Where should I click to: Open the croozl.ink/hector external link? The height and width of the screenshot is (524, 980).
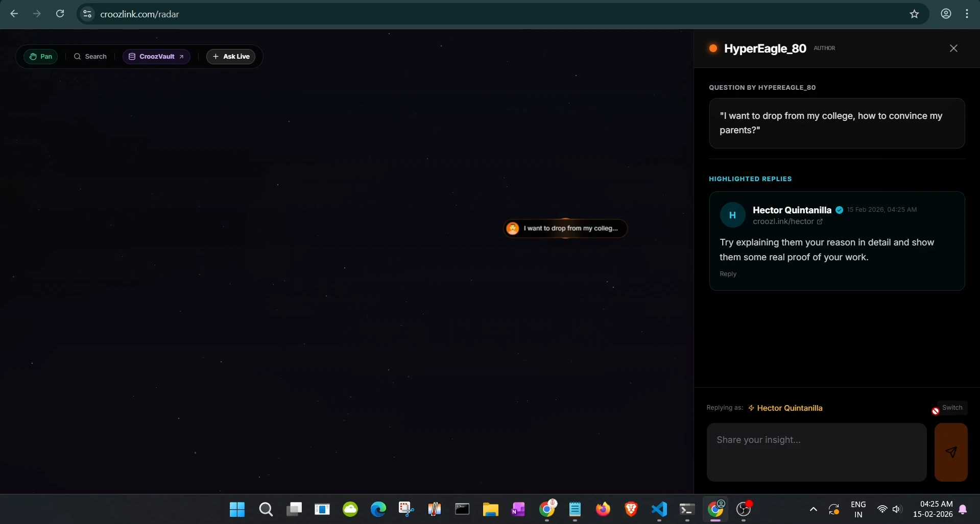(820, 221)
